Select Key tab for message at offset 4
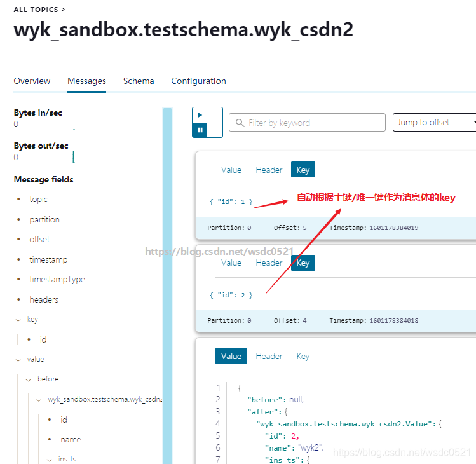 tap(303, 263)
